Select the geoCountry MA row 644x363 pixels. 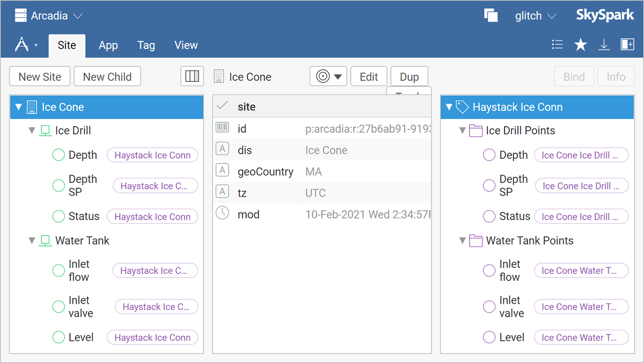click(x=322, y=171)
